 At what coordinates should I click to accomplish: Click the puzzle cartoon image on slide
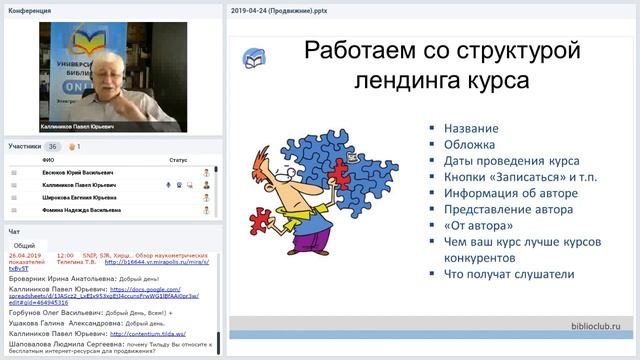[324, 192]
